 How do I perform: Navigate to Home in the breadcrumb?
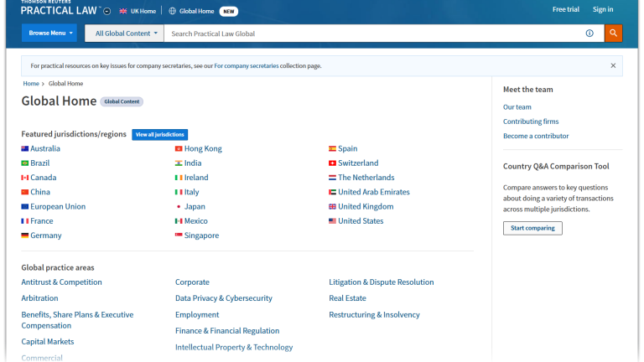(31, 84)
